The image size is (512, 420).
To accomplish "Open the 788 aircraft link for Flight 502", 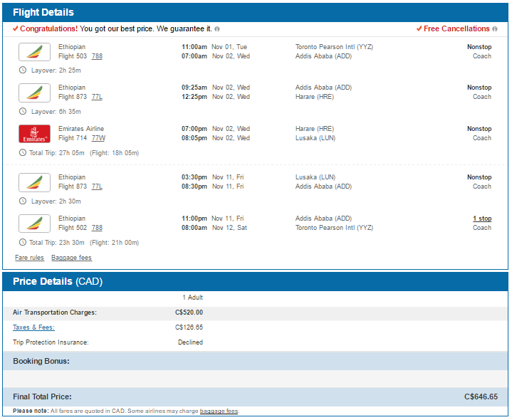I will coord(97,228).
